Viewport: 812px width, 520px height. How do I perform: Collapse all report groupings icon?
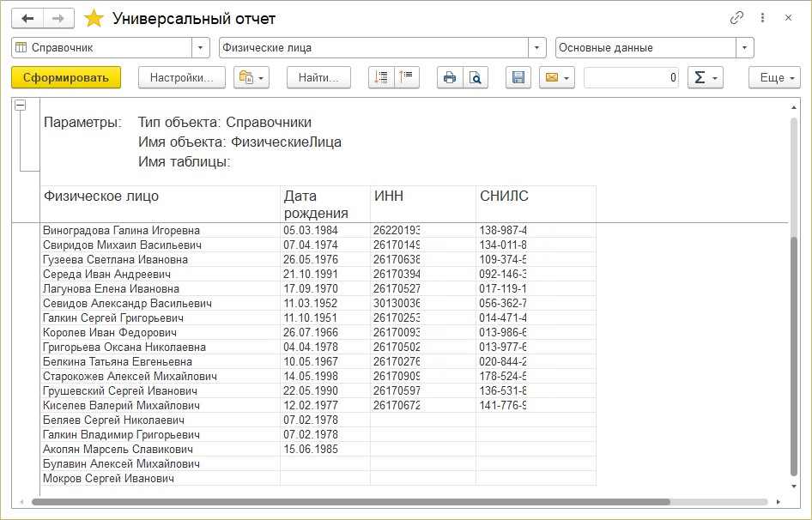pos(407,78)
